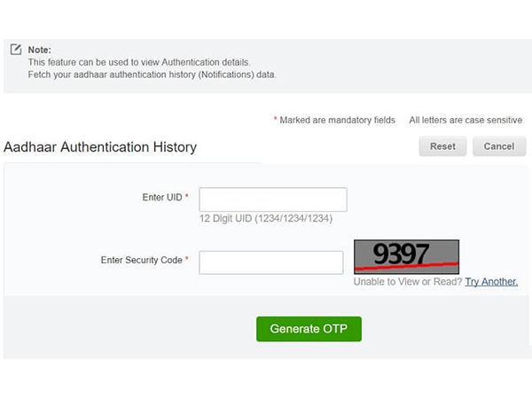Click the Enter UID label
Viewport: 532px width, 399px height.
pos(160,198)
